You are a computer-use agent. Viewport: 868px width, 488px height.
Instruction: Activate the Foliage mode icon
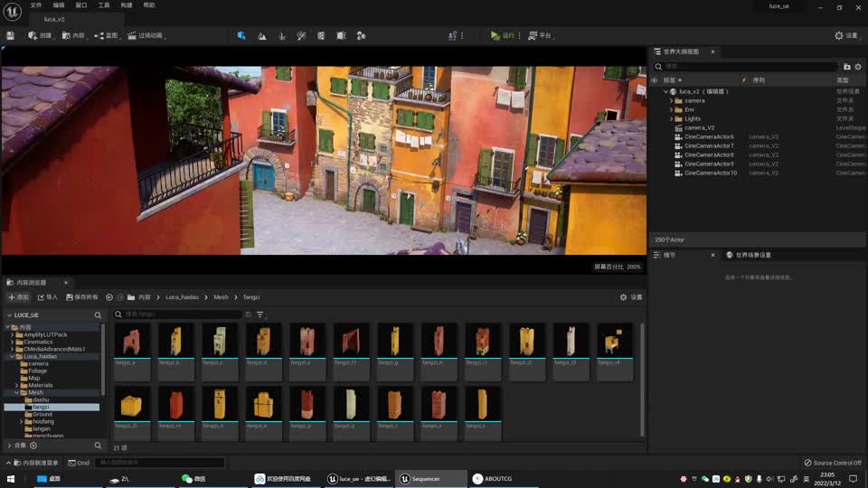point(282,35)
